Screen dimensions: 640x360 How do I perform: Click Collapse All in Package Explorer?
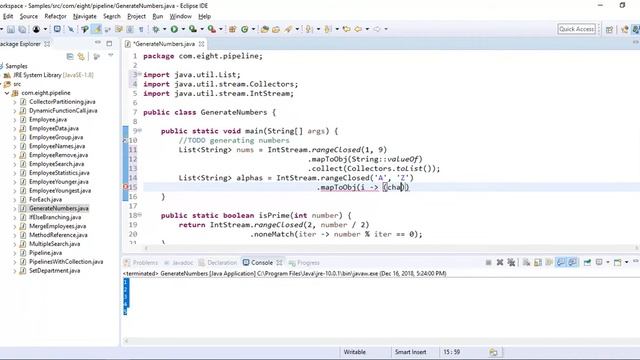[70, 56]
